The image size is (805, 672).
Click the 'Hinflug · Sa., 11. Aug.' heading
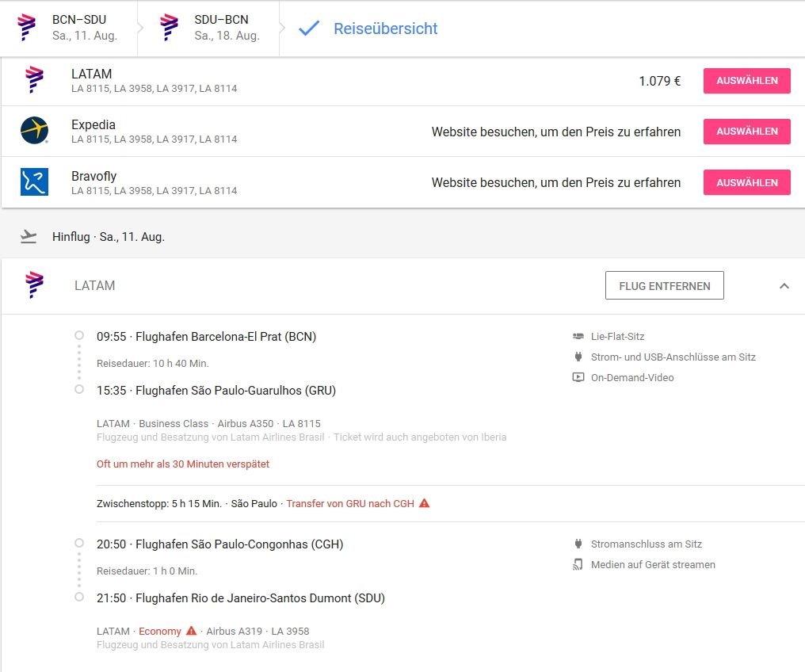(109, 237)
